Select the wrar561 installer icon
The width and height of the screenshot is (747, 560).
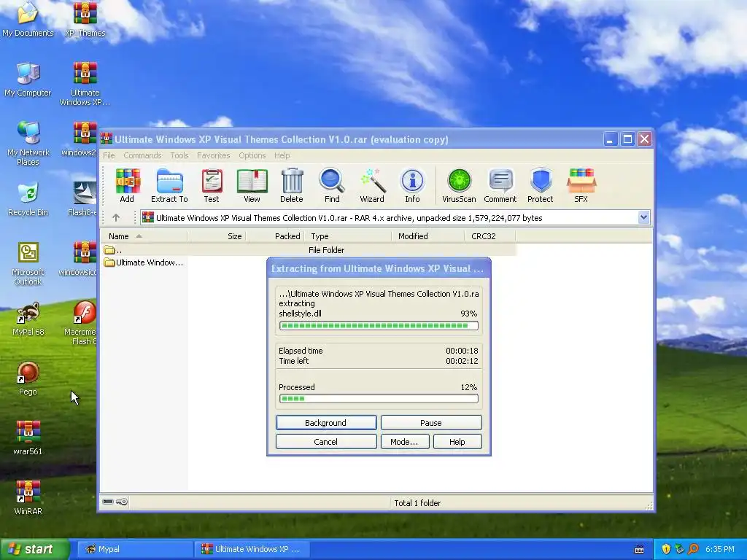pyautogui.click(x=28, y=438)
